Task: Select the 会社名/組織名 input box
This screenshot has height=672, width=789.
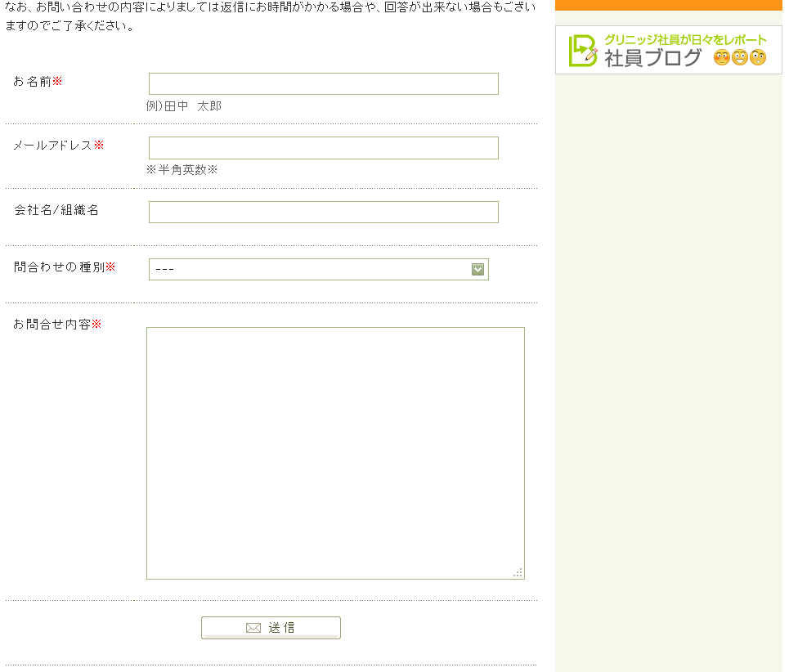Action: click(323, 212)
